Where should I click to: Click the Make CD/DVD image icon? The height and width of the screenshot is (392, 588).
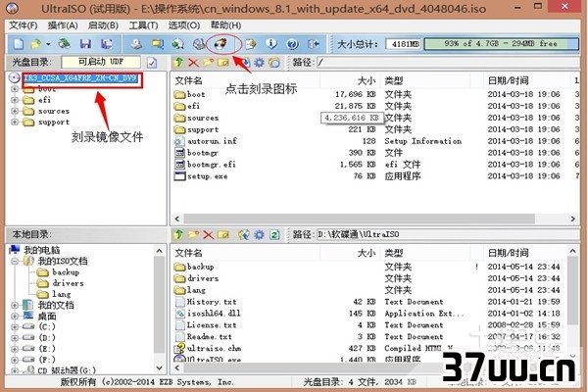(136, 44)
